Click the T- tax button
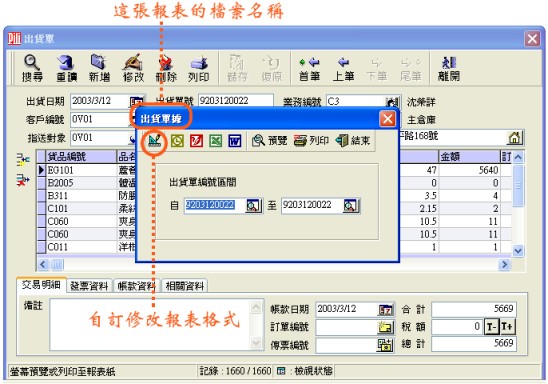This screenshot has width=548, height=384. coord(491,327)
